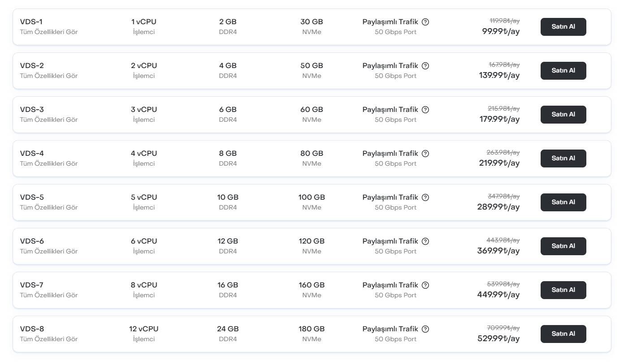624x364 pixels.
Task: Show all features of the VDS-6 plan
Action: pyautogui.click(x=49, y=252)
